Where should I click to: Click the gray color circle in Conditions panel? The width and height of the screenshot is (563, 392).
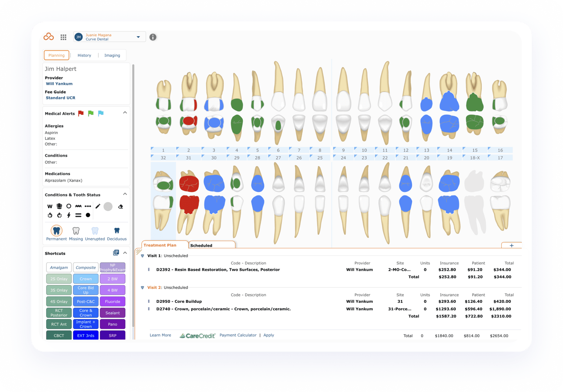pyautogui.click(x=108, y=207)
